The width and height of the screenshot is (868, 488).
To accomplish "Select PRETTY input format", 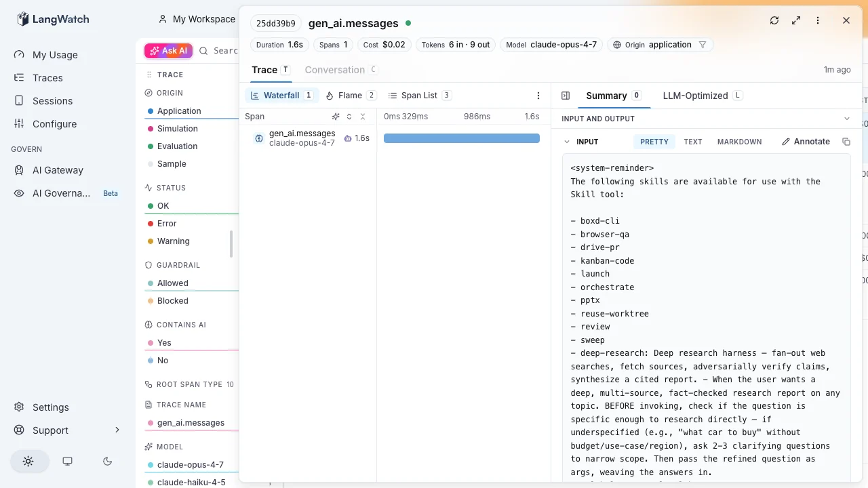I will [x=654, y=142].
